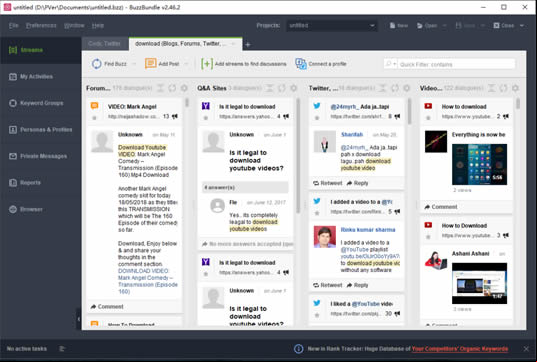Star the VIDEO: Mark Angel post

coord(95,118)
